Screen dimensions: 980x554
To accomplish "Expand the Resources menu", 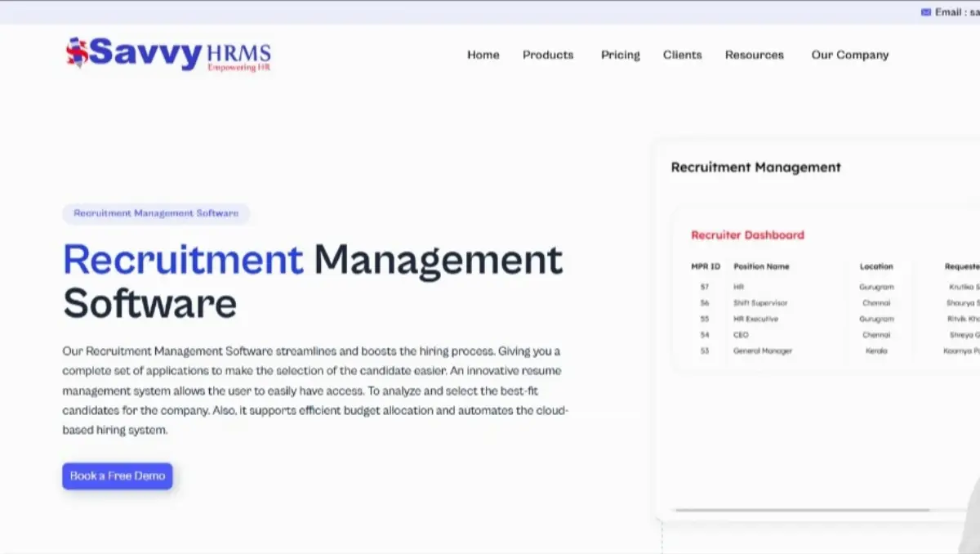I will pos(755,55).
